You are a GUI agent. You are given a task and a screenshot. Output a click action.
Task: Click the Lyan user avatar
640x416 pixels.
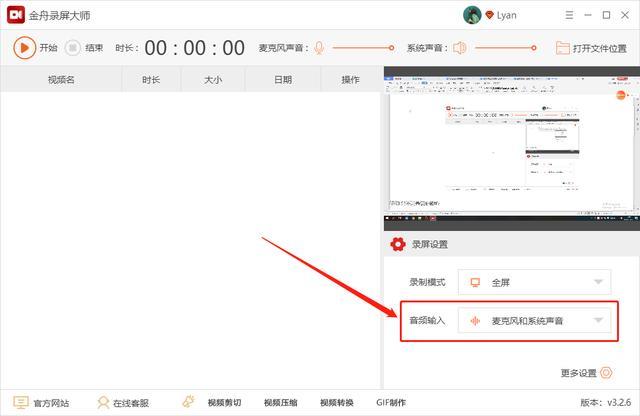click(472, 15)
